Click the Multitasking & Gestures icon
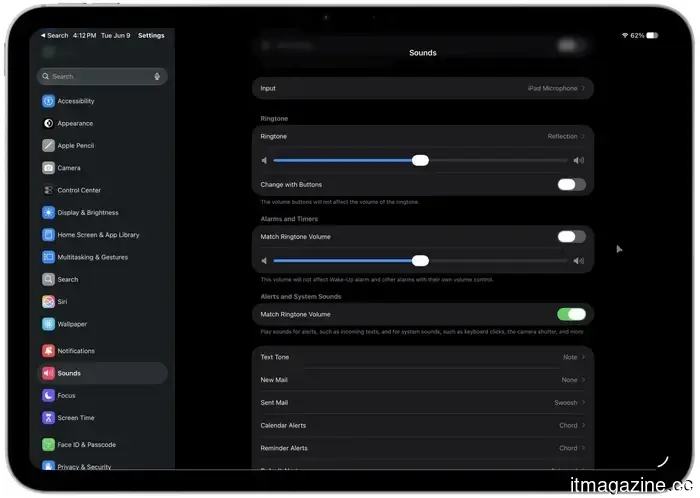The width and height of the screenshot is (700, 498). click(x=48, y=257)
